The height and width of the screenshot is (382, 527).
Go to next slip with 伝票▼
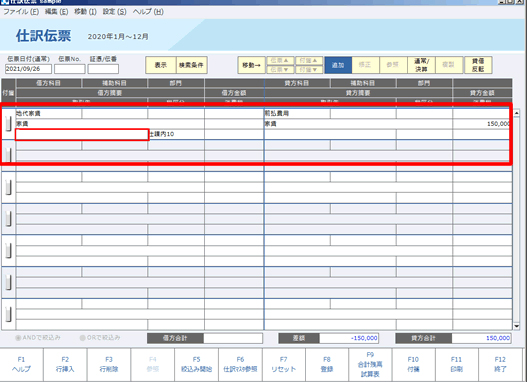(280, 70)
